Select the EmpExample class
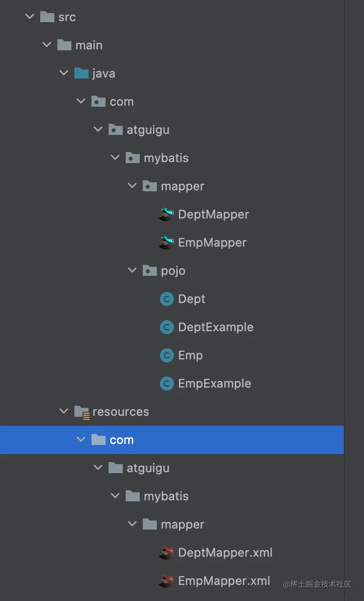 click(213, 384)
